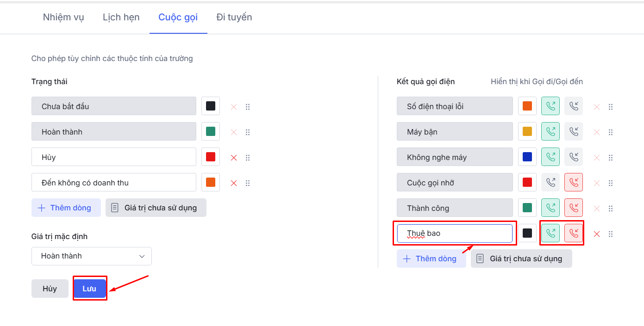Enable incoming call for "Máy bận"
This screenshot has height=326, width=644.
[x=574, y=132]
